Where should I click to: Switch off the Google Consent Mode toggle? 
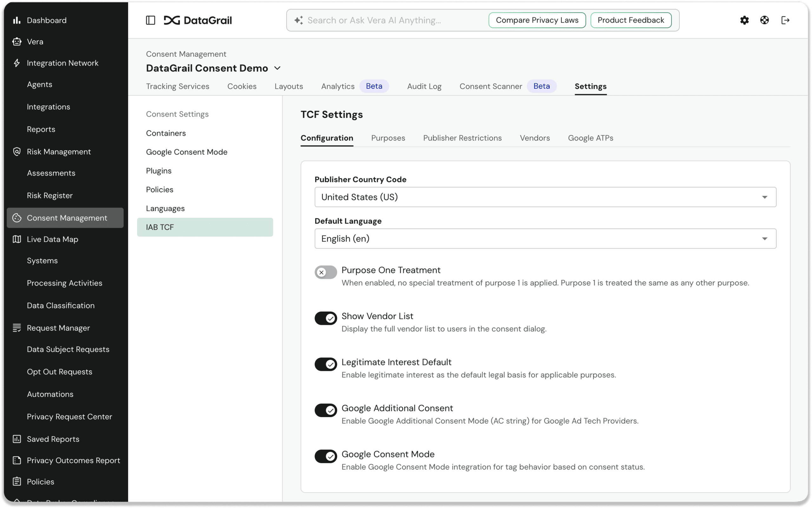[325, 456]
